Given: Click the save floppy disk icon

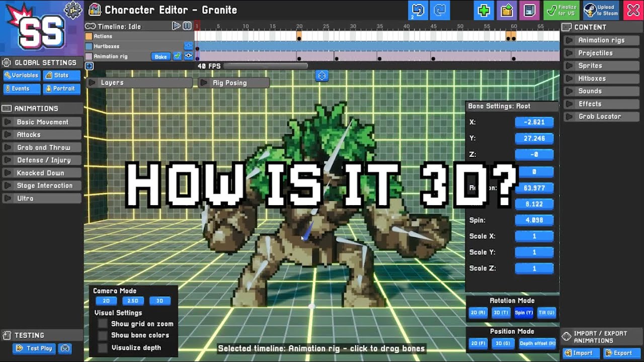Looking at the screenshot, I should click(530, 10).
